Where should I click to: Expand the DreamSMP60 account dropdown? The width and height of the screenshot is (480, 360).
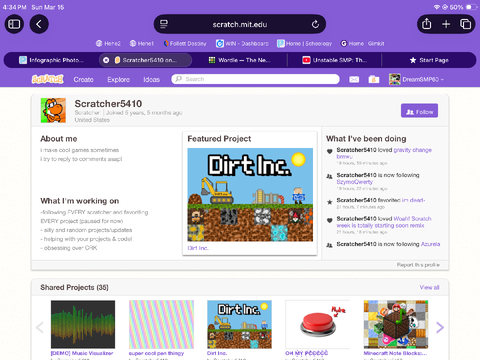pos(416,79)
